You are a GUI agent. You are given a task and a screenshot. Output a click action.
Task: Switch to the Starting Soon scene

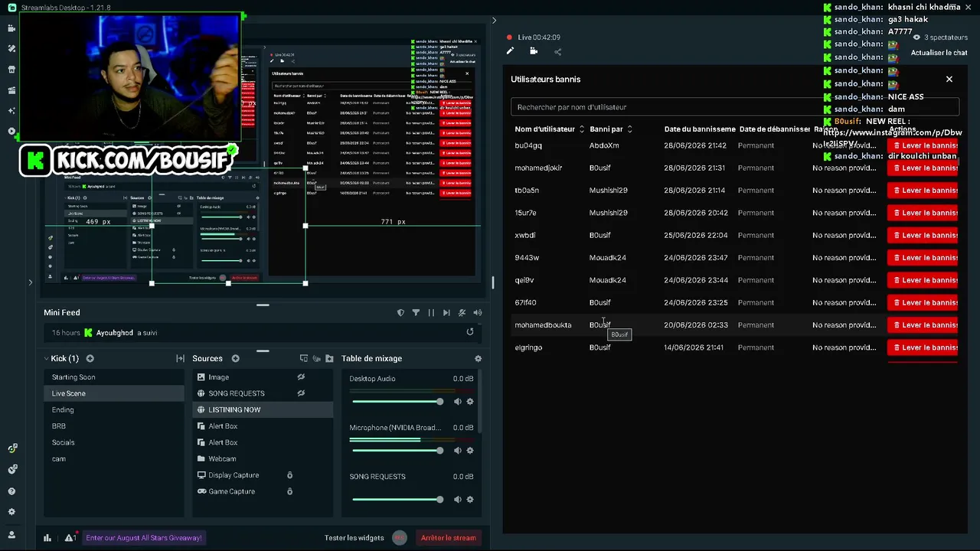pos(114,377)
